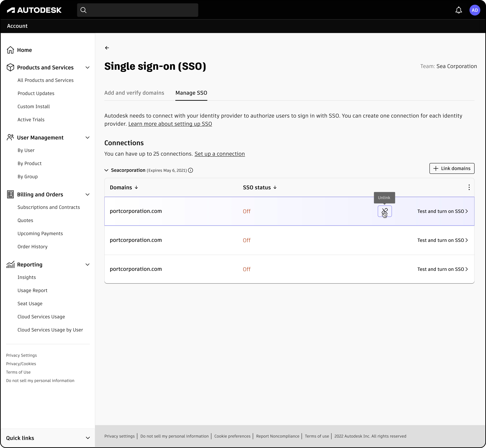Click the Autodesk logo
This screenshot has width=486, height=448.
34,10
